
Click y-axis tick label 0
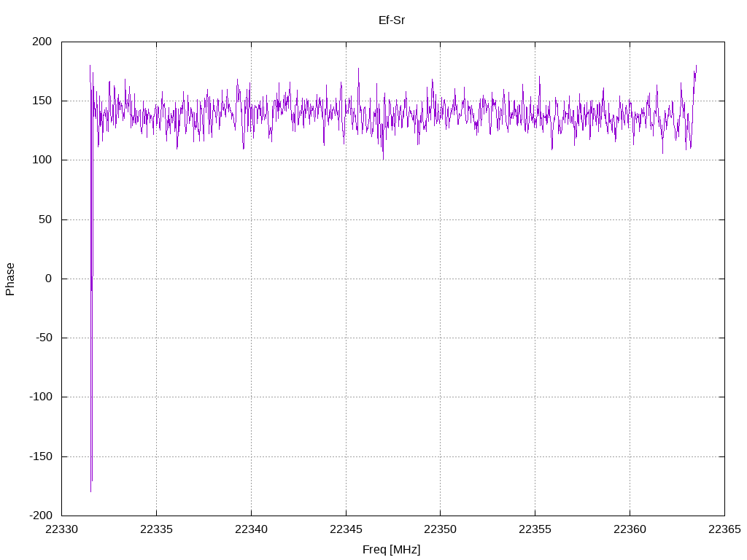(x=49, y=279)
